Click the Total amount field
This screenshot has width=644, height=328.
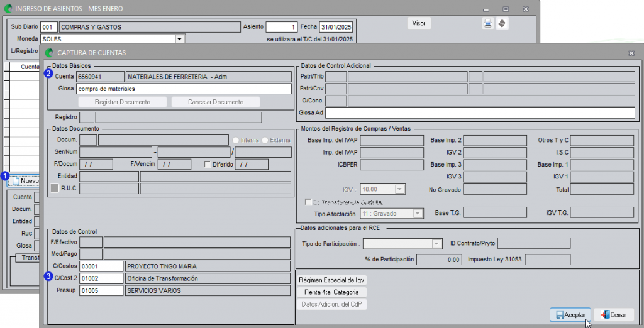(602, 189)
